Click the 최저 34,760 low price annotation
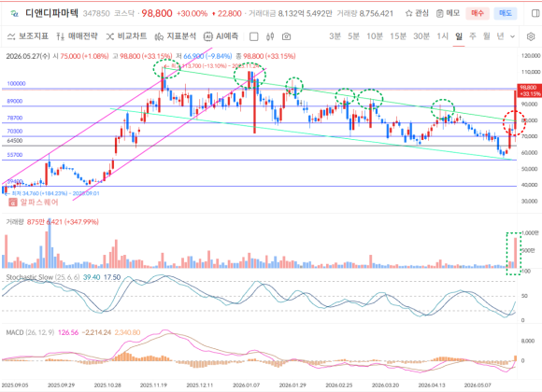This screenshot has width=542, height=392. (x=53, y=193)
